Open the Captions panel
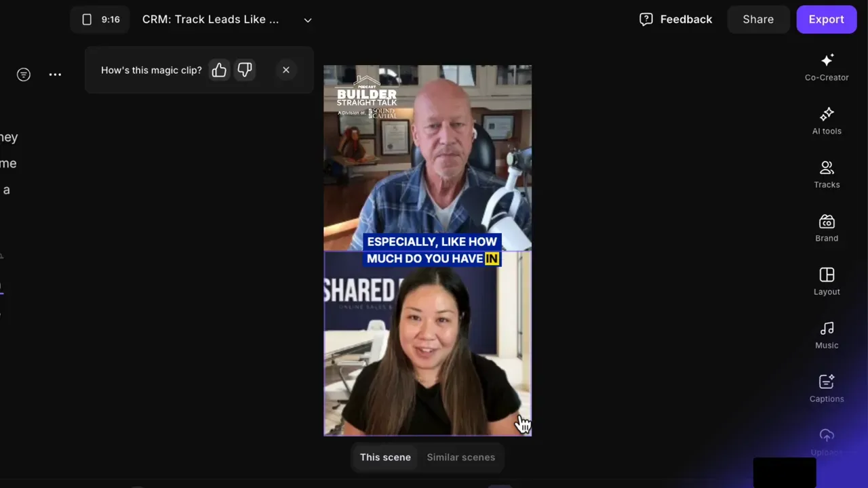This screenshot has height=488, width=868. [x=827, y=389]
